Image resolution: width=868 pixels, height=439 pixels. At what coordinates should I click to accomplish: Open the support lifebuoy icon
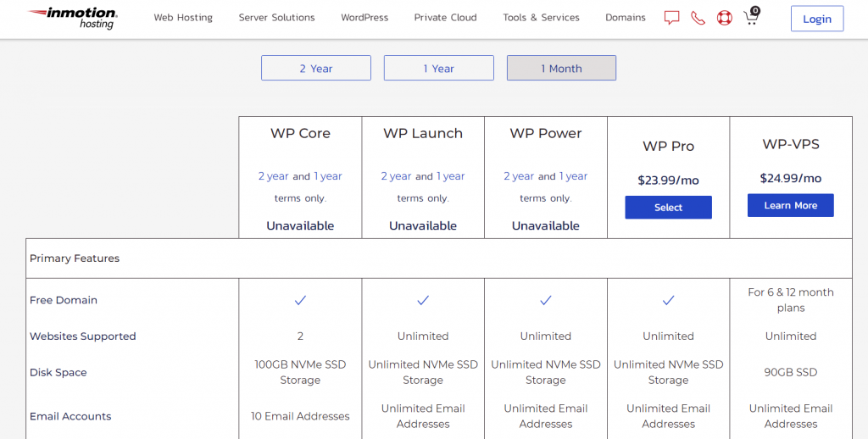click(724, 18)
